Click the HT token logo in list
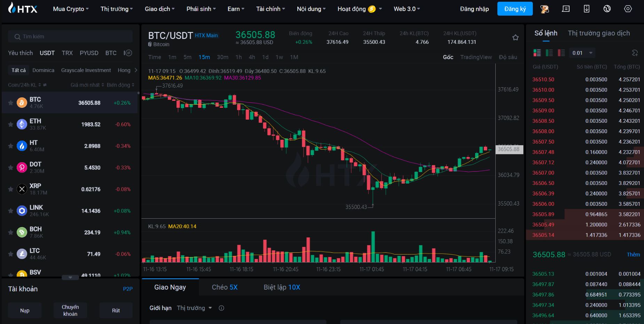 (22, 146)
